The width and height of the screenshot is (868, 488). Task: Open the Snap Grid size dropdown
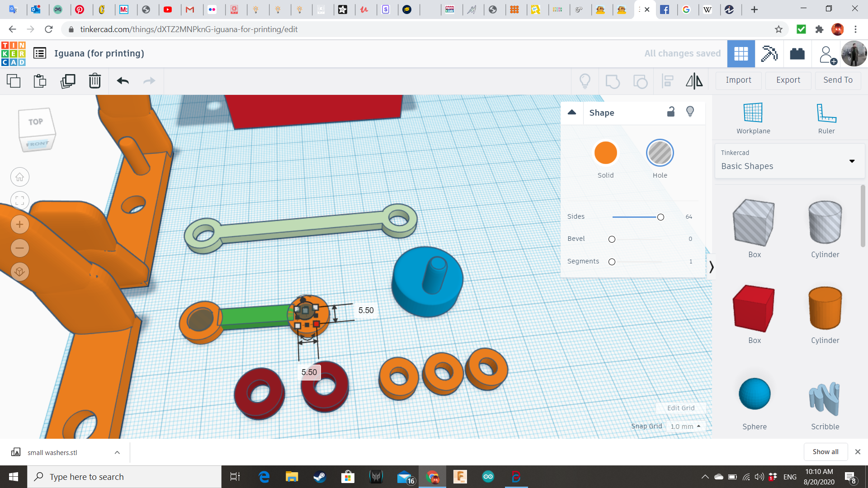click(x=685, y=426)
